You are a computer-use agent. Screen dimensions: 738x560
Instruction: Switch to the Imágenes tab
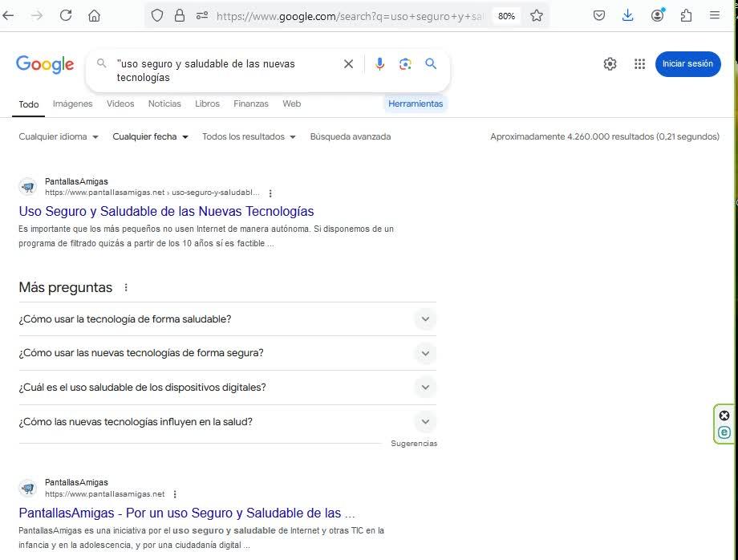coord(72,103)
